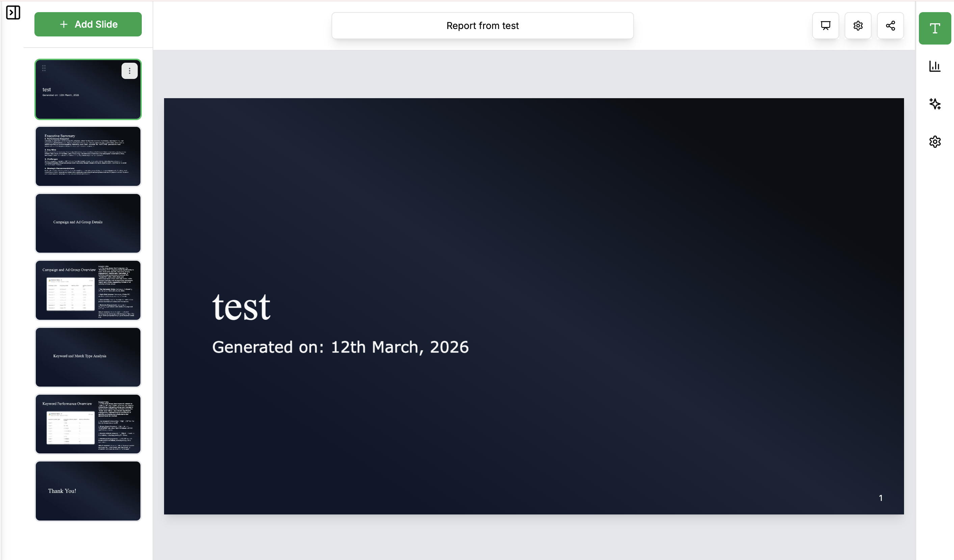The width and height of the screenshot is (954, 560).
Task: Open settings gear in top toolbar
Action: click(x=858, y=25)
